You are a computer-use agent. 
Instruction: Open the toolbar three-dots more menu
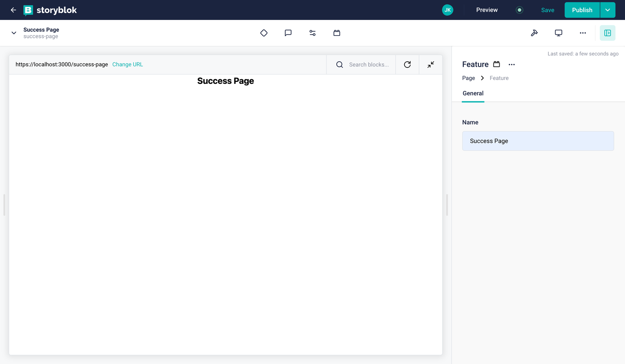pos(583,33)
